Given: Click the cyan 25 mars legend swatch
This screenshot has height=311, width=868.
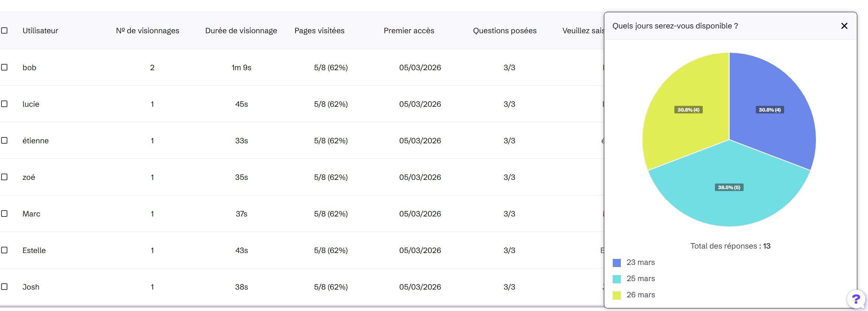Looking at the screenshot, I should (x=616, y=279).
